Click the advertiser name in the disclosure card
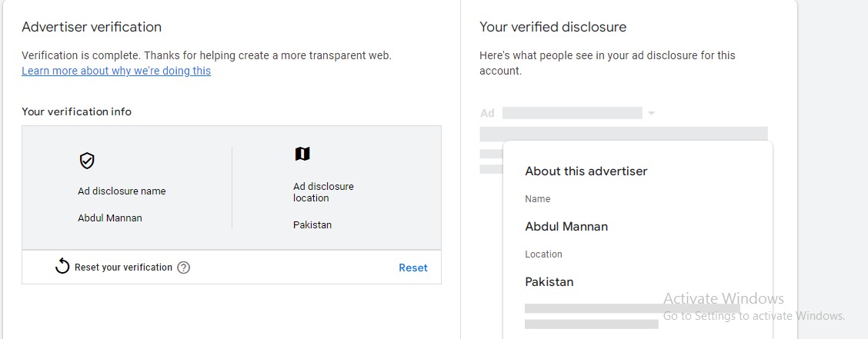The image size is (868, 339). click(x=566, y=227)
